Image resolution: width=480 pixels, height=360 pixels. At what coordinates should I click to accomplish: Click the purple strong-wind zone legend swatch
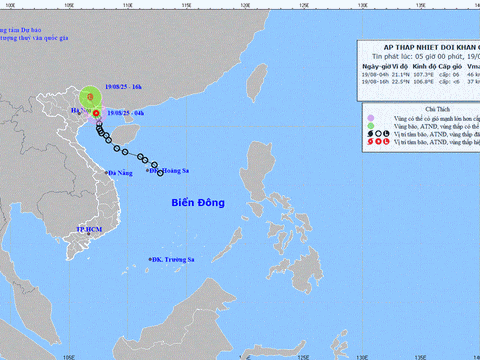(371, 118)
